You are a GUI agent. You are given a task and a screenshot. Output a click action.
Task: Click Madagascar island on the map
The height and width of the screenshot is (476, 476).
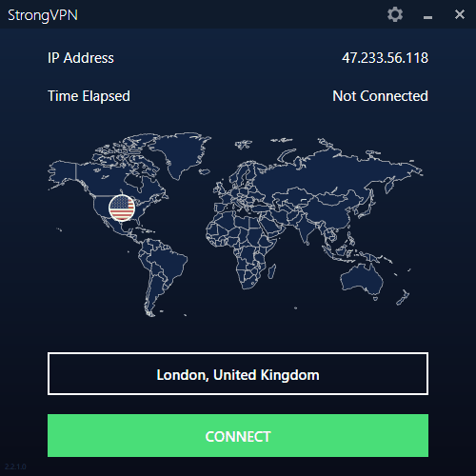272,271
